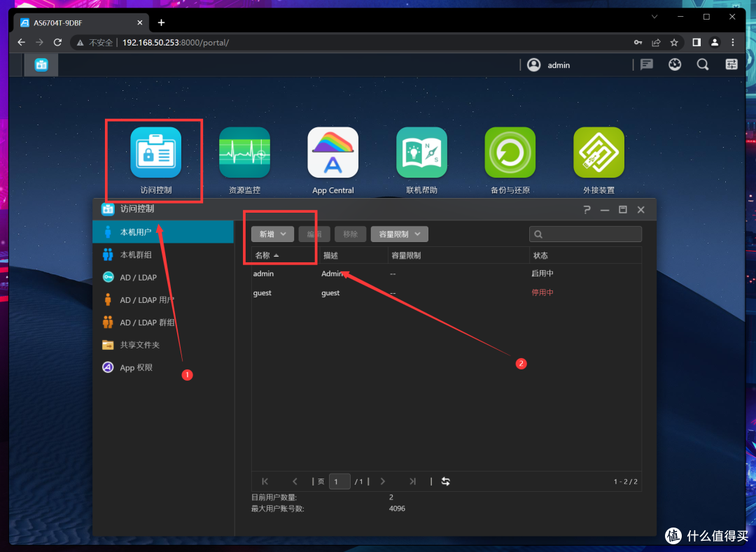The image size is (756, 552).
Task: Click the refresh icon in the pagination bar
Action: tap(445, 481)
